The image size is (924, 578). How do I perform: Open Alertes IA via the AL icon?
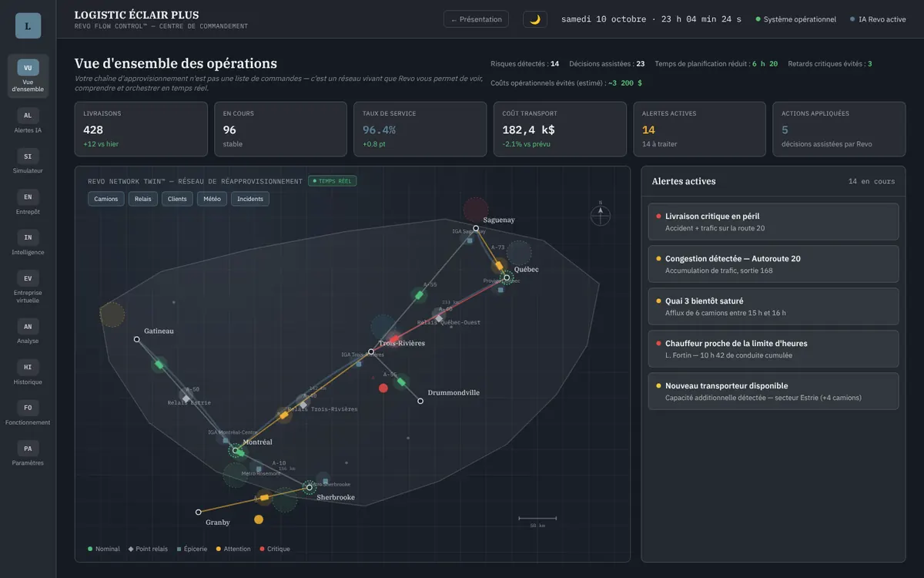tap(28, 115)
